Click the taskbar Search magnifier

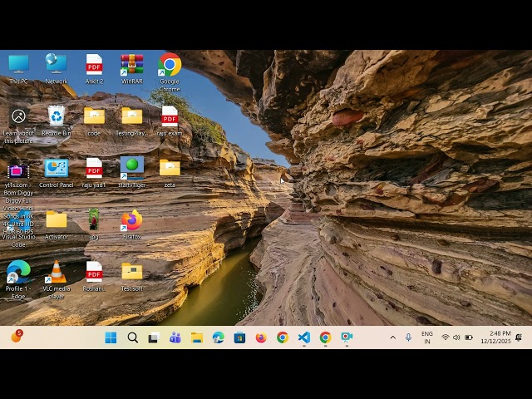click(x=132, y=337)
